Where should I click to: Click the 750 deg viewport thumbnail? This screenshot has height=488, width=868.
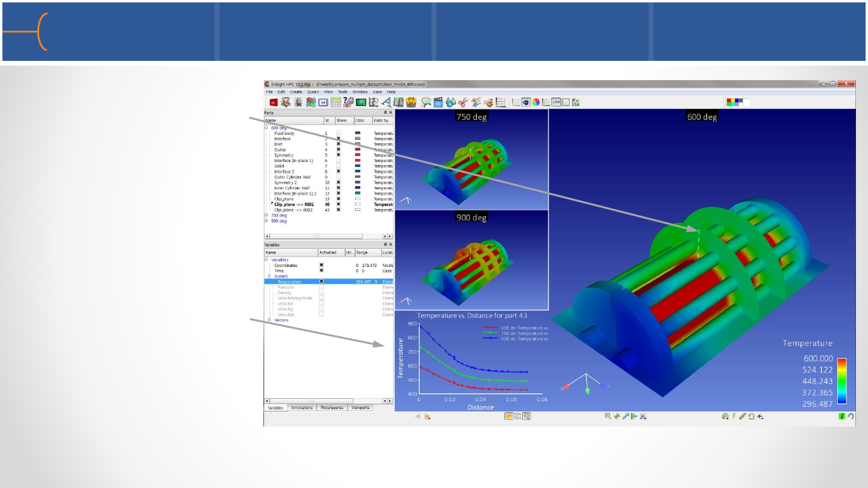[x=471, y=159]
